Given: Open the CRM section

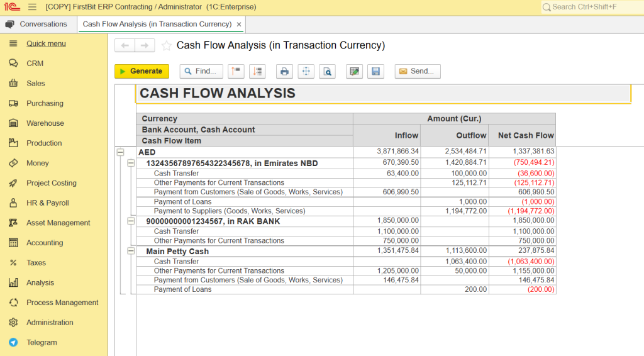Looking at the screenshot, I should point(35,64).
